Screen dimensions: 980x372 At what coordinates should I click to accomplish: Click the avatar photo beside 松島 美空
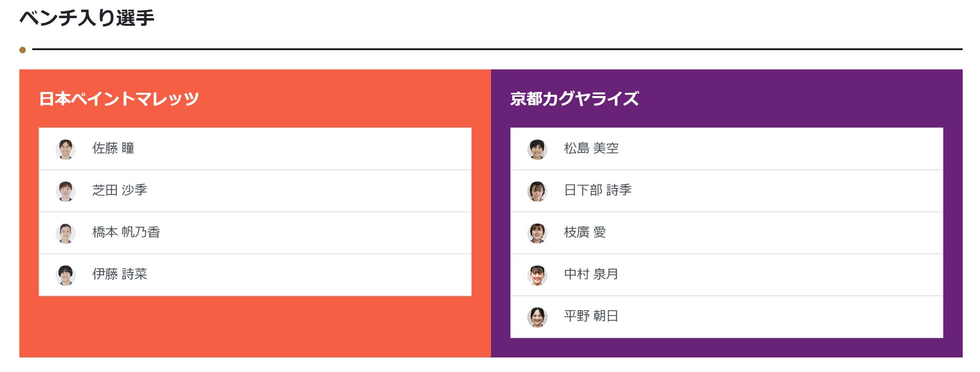click(x=537, y=149)
